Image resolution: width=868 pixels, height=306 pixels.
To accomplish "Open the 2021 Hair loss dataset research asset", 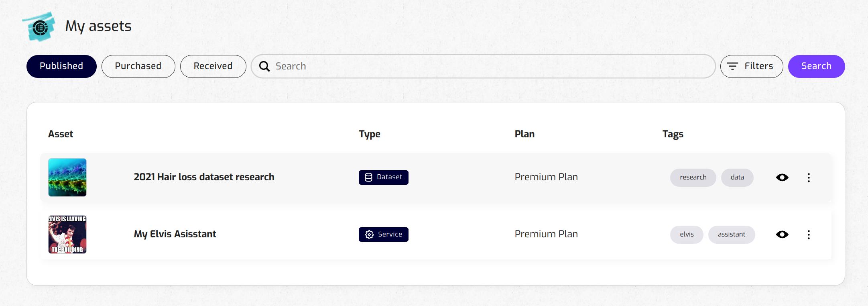I will click(x=204, y=177).
